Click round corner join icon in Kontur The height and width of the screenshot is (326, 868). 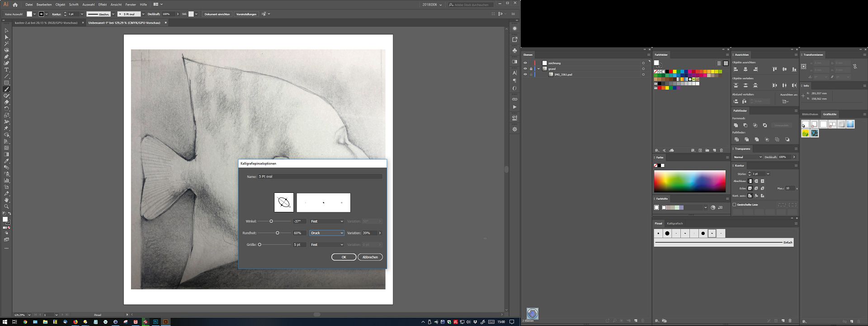pos(756,188)
